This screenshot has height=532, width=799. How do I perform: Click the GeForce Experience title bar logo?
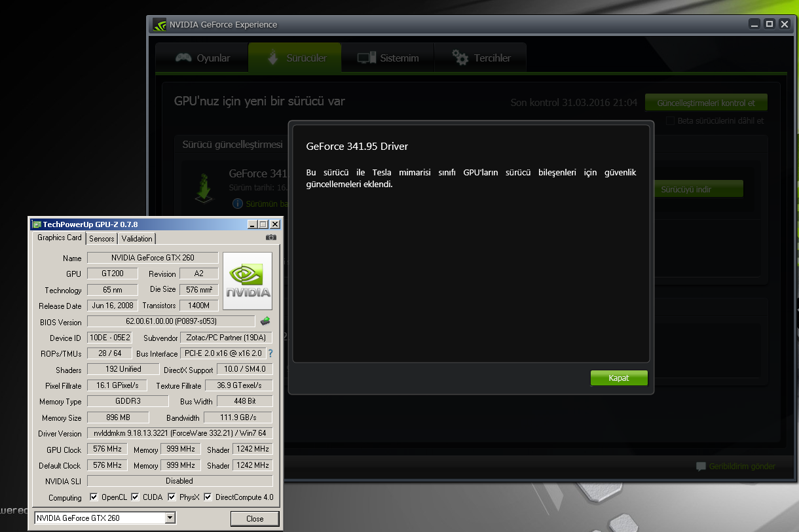click(x=159, y=25)
